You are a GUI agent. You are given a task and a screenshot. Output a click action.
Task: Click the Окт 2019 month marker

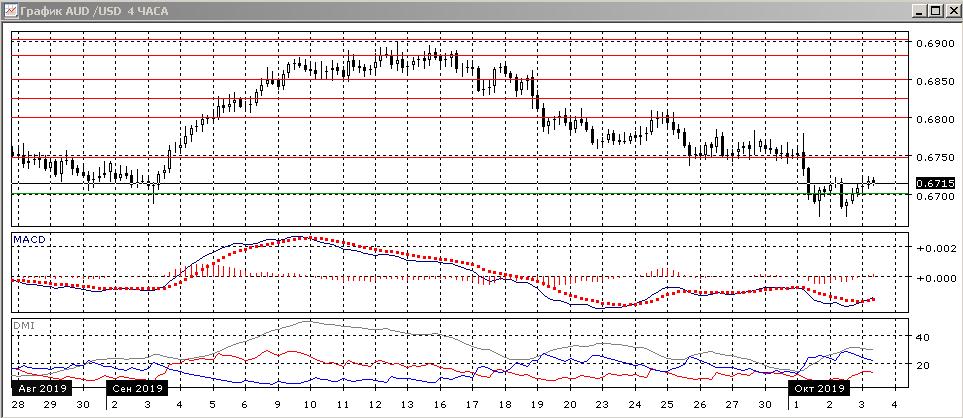(818, 386)
